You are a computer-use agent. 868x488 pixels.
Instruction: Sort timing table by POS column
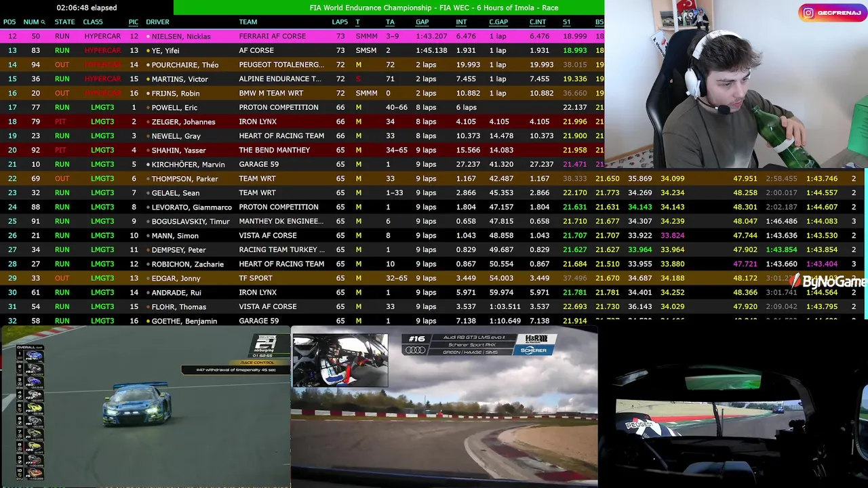[x=9, y=22]
